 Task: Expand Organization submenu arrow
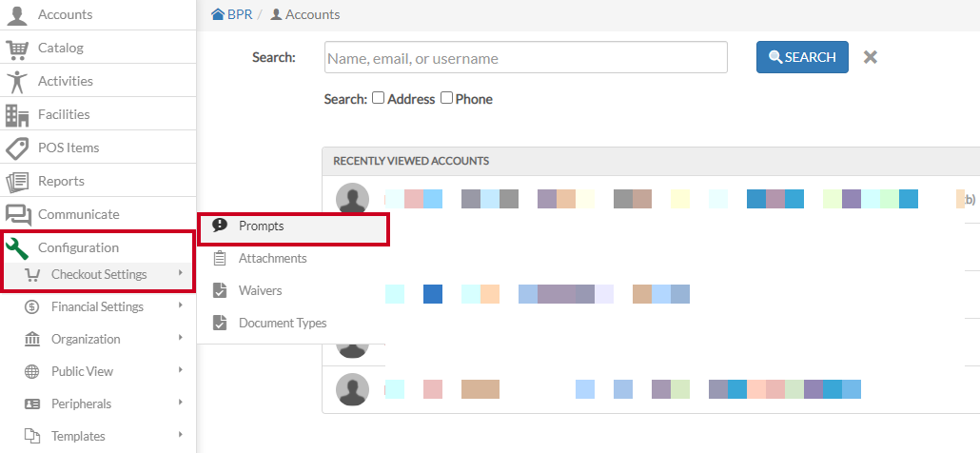pyautogui.click(x=180, y=338)
